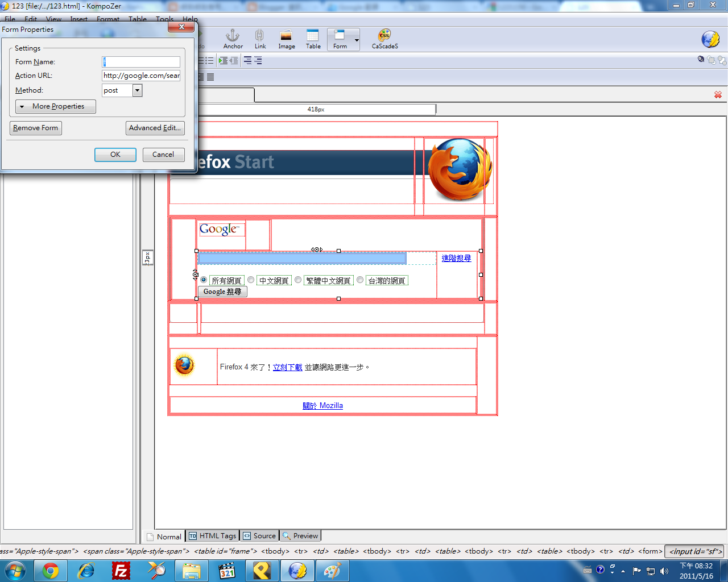
Task: Click the Remove Form button
Action: 36,128
